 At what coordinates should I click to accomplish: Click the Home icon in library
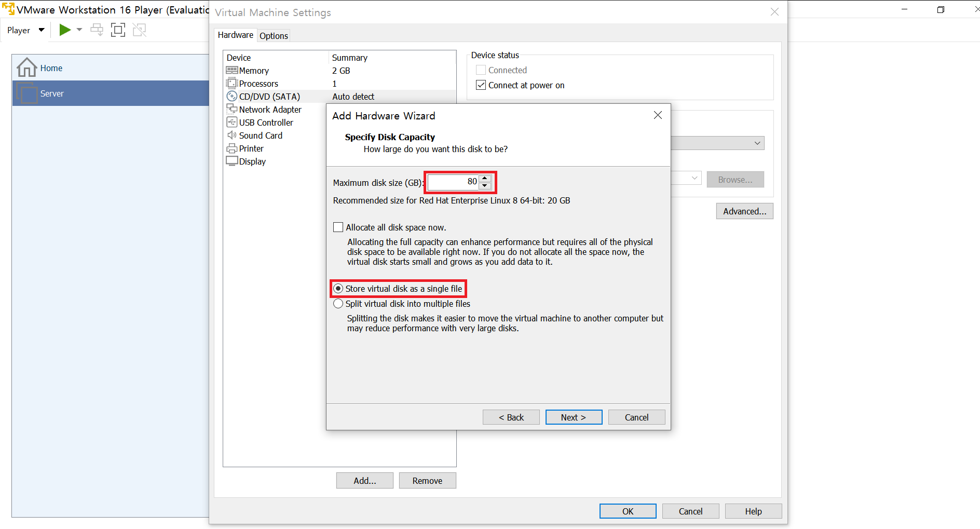(27, 67)
